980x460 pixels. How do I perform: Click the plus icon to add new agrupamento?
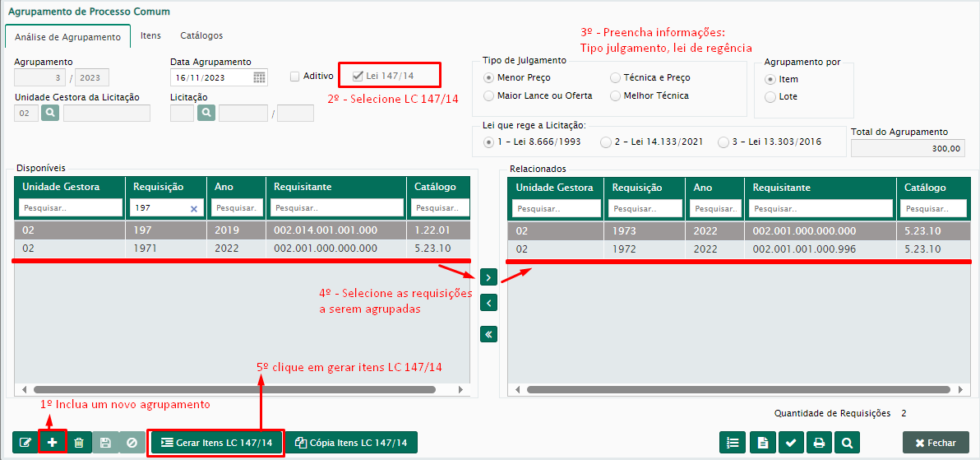click(52, 443)
